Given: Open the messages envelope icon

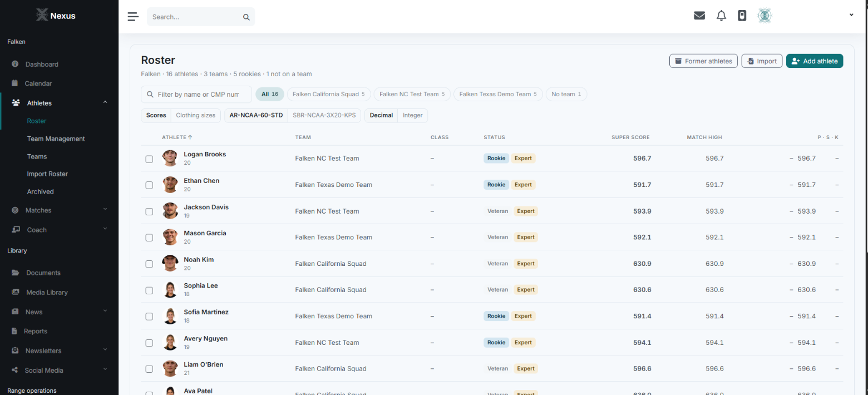Looking at the screenshot, I should [x=699, y=16].
